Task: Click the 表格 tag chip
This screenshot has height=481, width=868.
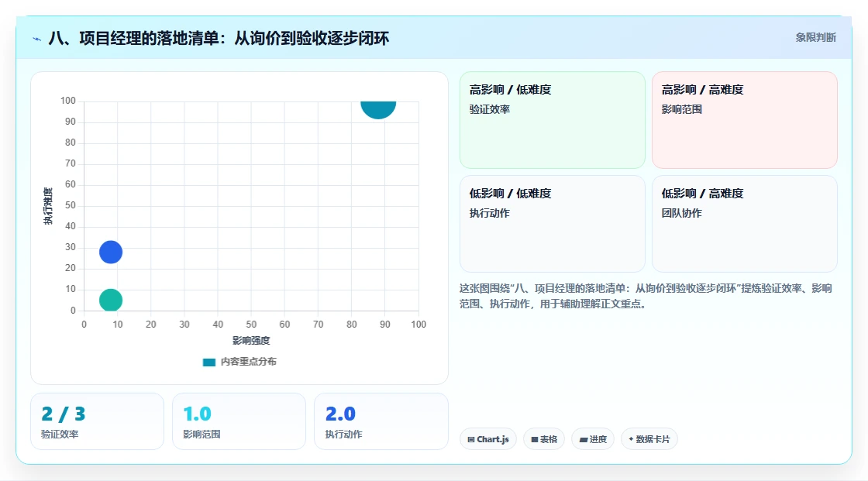Action: (544, 439)
